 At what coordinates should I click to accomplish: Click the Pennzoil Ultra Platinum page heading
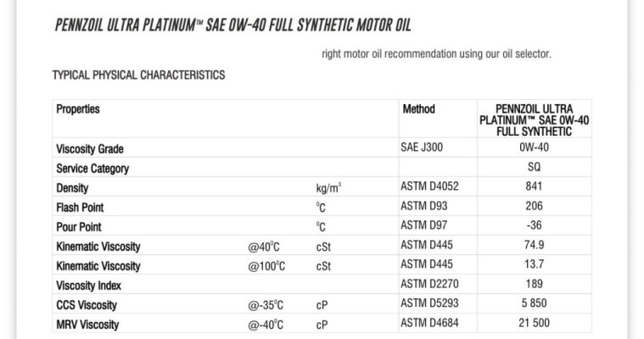click(232, 25)
